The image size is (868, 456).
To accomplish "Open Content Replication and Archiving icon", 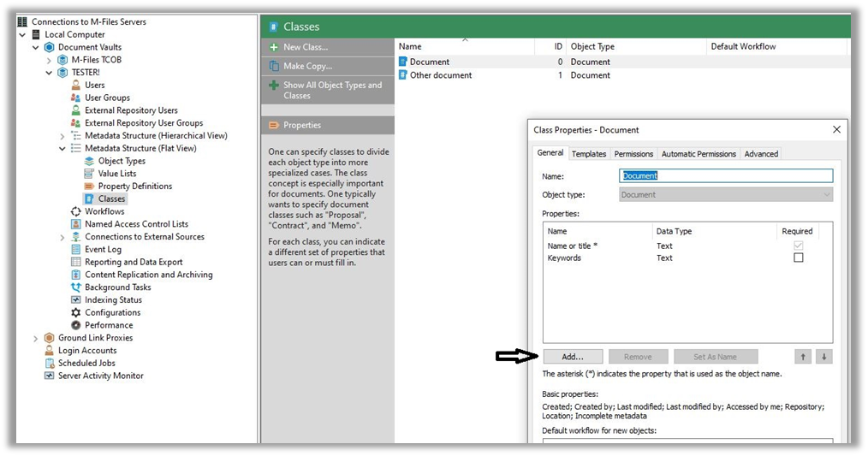I will click(x=76, y=275).
